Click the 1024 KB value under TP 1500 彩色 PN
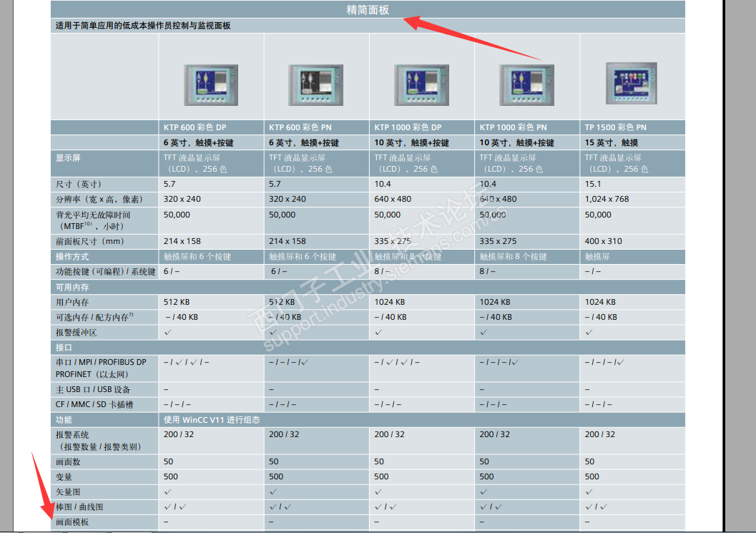The height and width of the screenshot is (533, 756). 600,302
